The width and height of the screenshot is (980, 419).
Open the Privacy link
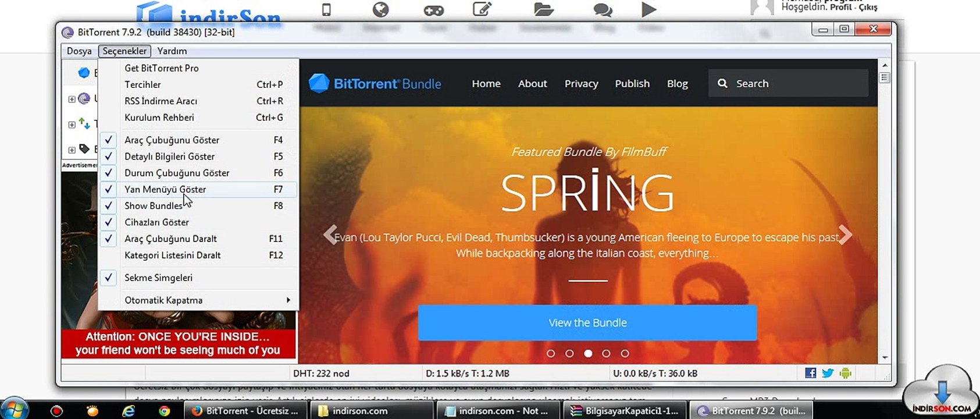click(581, 83)
